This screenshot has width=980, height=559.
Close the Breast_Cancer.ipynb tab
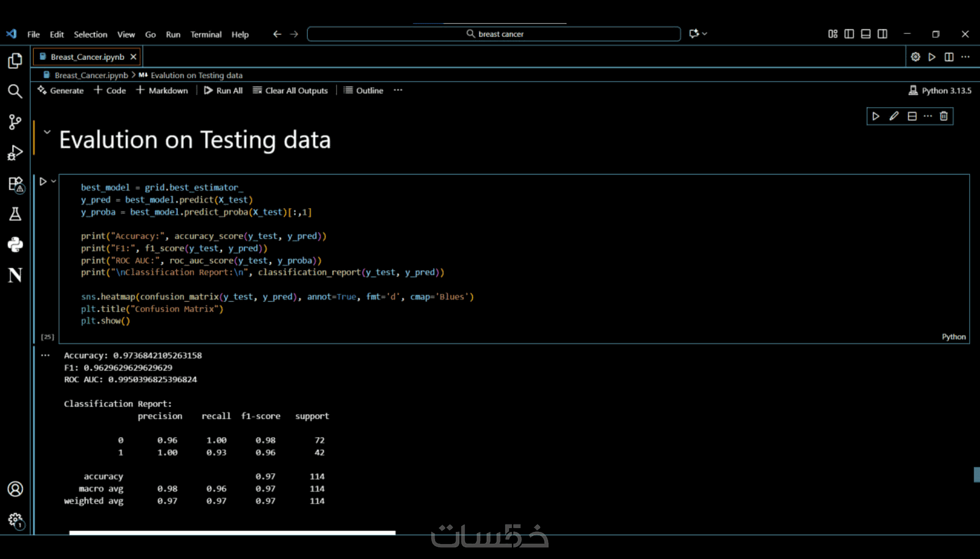pos(133,56)
